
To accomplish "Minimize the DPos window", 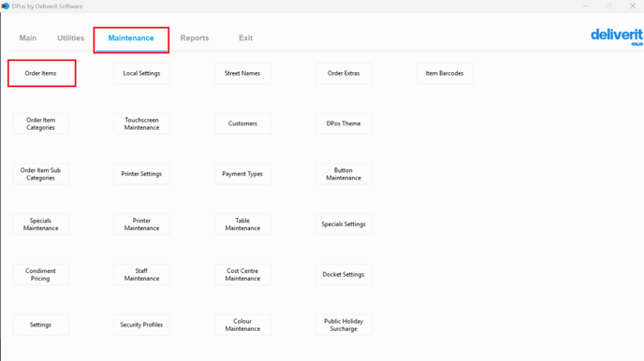I will (x=586, y=7).
